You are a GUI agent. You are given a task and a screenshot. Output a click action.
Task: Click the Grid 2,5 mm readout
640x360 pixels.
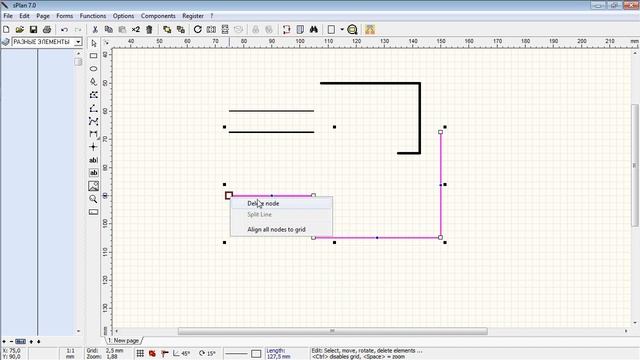click(x=104, y=351)
